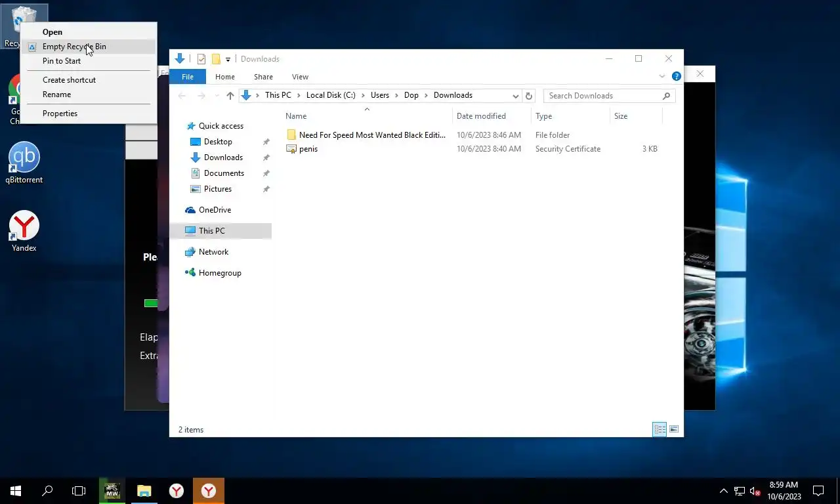Click Dop breadcrumb segment
Image resolution: width=840 pixels, height=504 pixels.
pos(411,95)
